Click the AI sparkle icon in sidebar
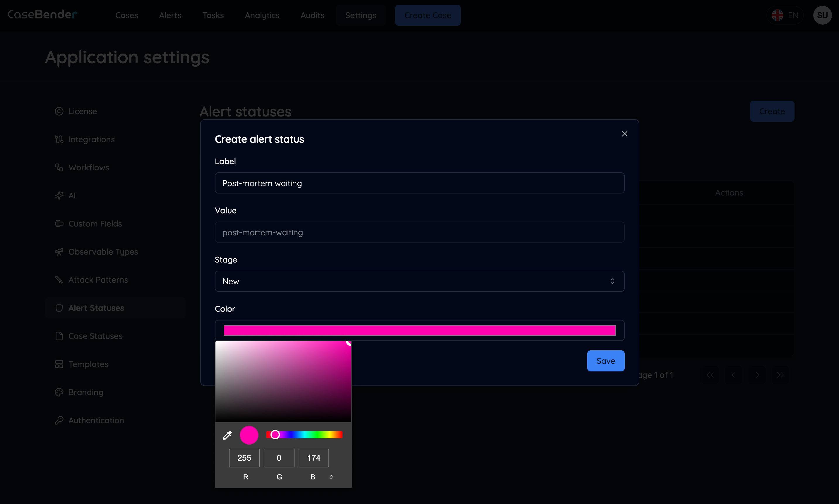This screenshot has height=504, width=839. click(59, 195)
